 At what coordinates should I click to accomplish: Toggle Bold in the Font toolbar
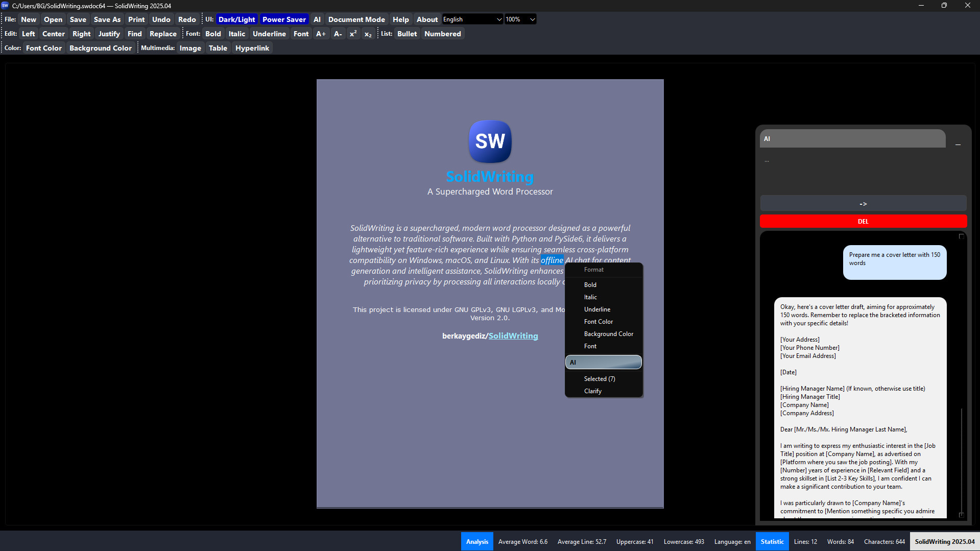[x=213, y=34]
